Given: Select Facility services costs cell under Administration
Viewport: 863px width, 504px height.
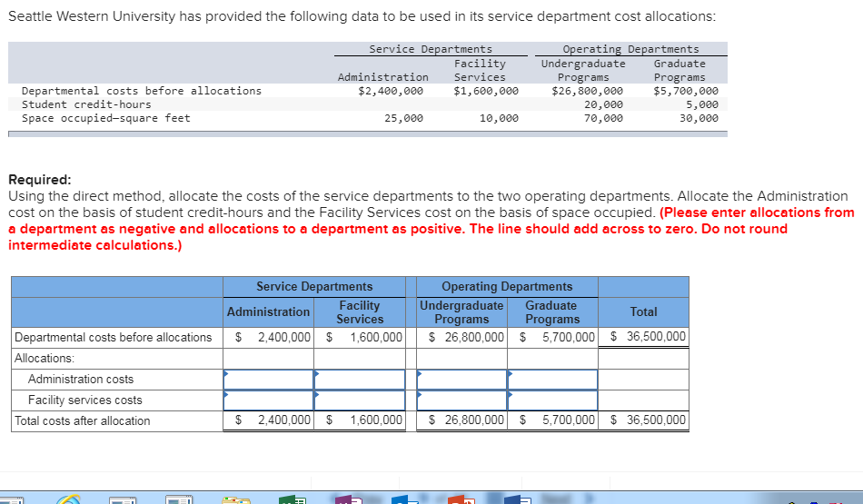Looking at the screenshot, I should click(x=268, y=400).
